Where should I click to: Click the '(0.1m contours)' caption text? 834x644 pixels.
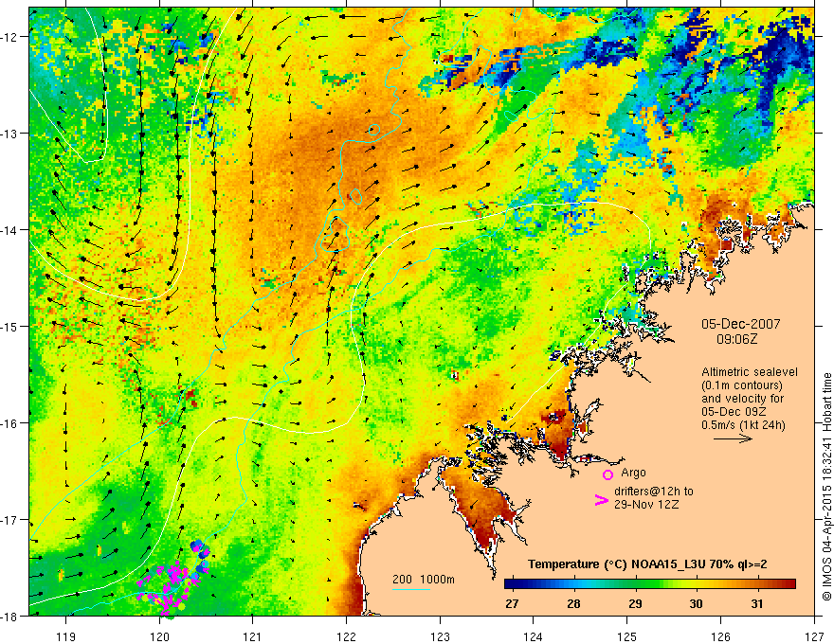point(742,385)
